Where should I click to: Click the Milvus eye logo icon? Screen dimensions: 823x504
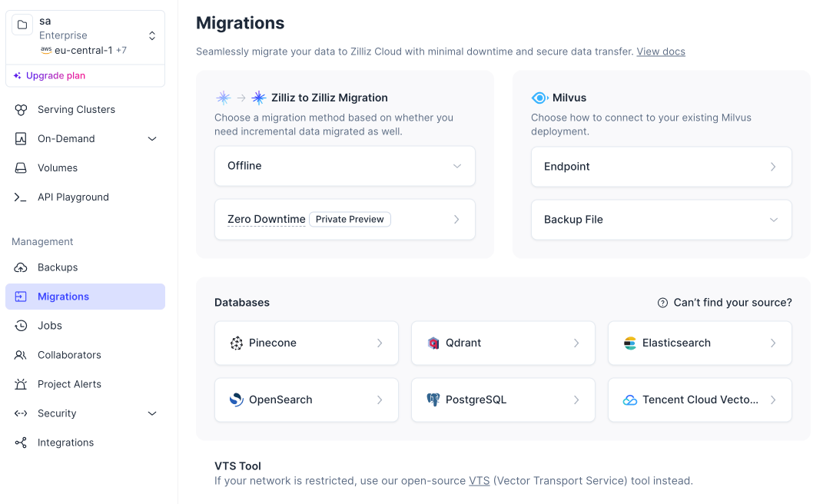coord(539,98)
